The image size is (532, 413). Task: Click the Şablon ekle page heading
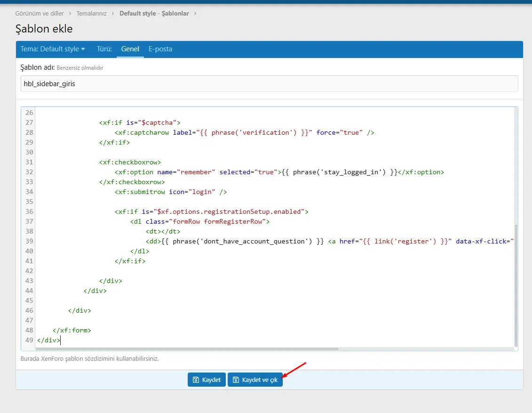coord(44,29)
